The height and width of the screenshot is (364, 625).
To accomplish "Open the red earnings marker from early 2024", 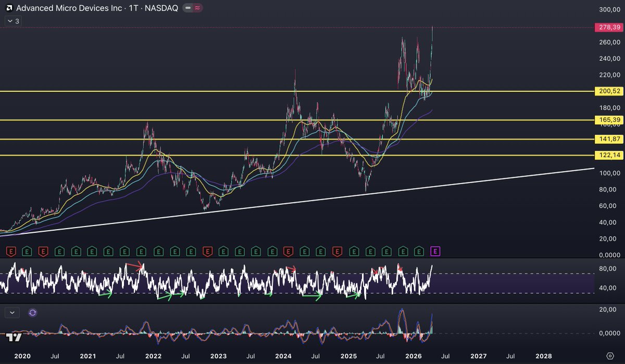I will 287,252.
